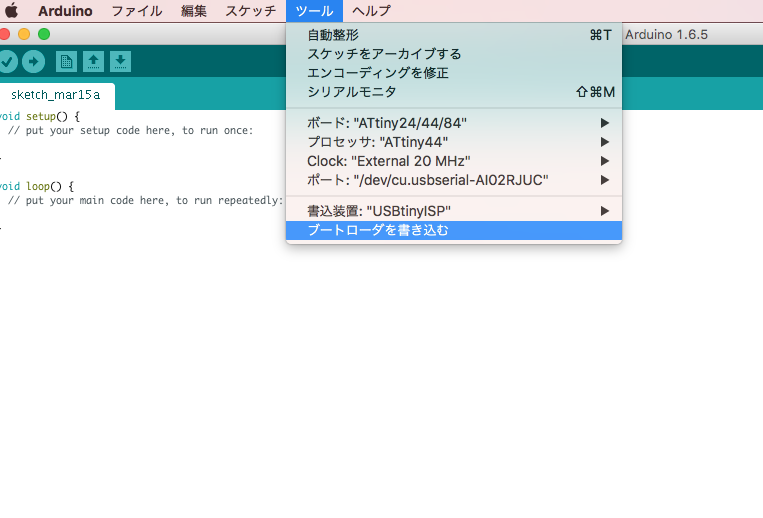Open the ファイル menu
Viewport: 763px width, 518px height.
pos(137,11)
